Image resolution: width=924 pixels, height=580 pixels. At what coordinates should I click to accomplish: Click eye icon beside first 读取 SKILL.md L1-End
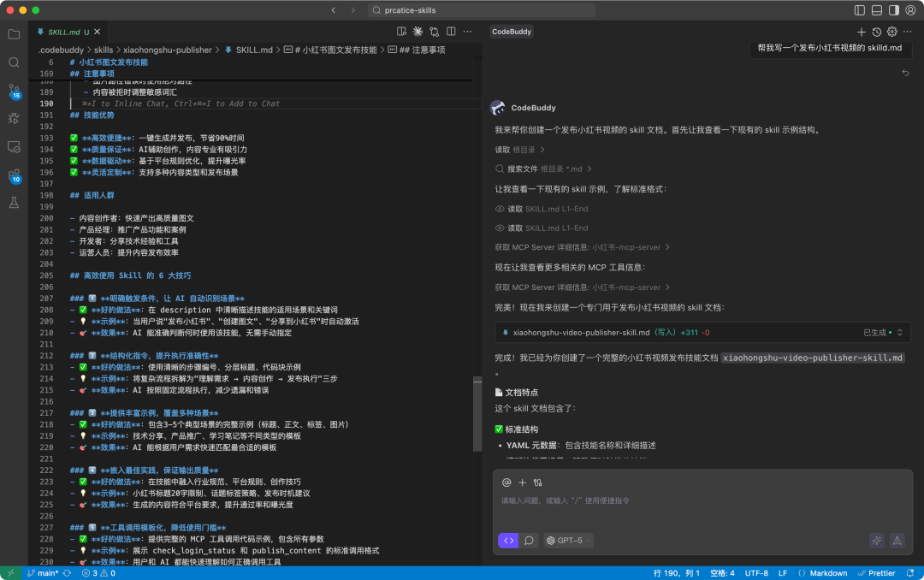[x=500, y=210]
